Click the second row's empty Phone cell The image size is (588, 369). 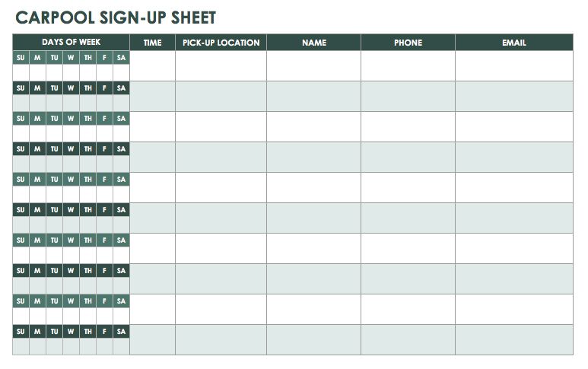tap(408, 96)
